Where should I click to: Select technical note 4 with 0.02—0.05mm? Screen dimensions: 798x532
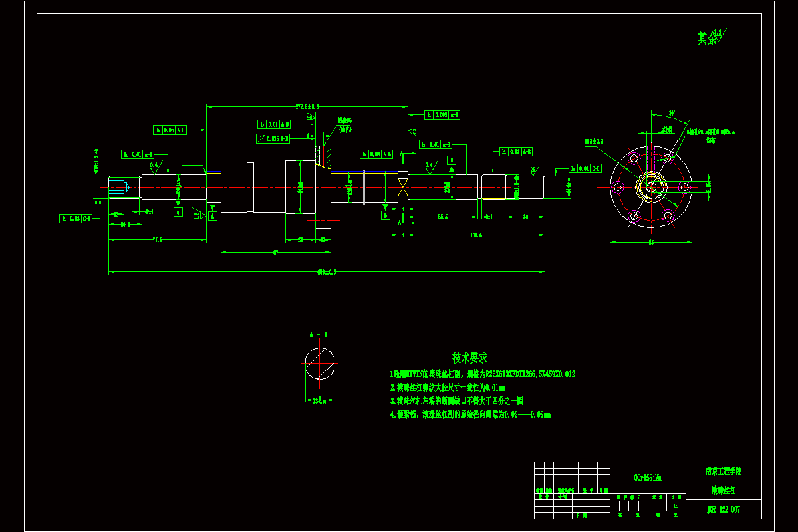pyautogui.click(x=470, y=414)
